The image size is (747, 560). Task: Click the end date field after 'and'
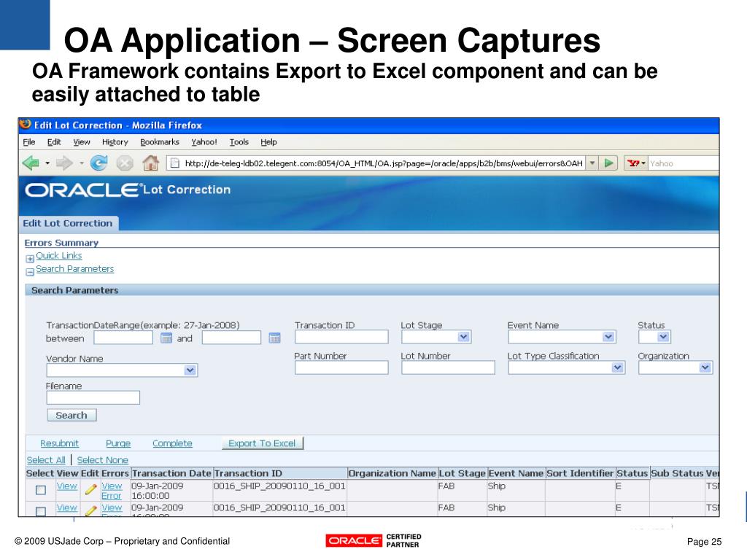point(231,338)
